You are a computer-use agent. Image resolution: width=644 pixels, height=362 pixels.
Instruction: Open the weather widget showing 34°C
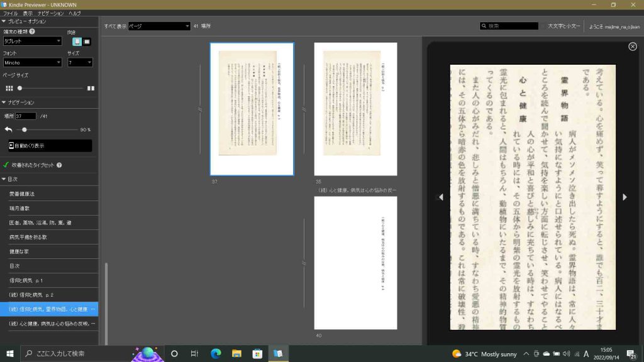[x=484, y=354]
